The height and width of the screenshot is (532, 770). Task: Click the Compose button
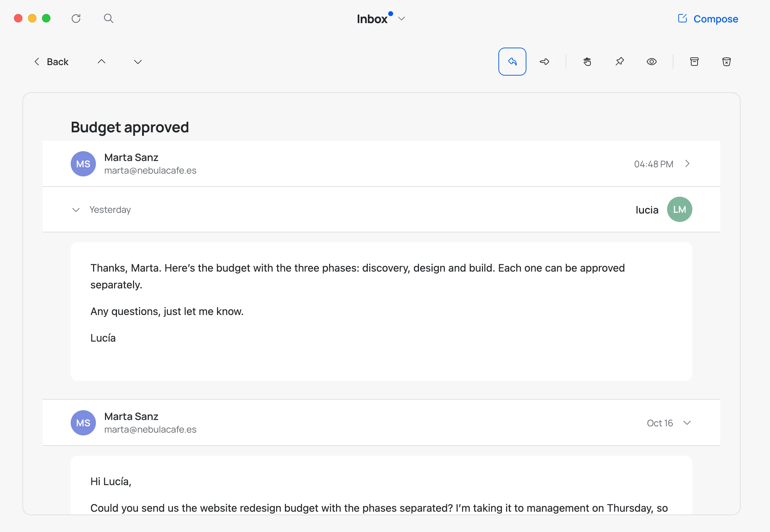pyautogui.click(x=708, y=19)
